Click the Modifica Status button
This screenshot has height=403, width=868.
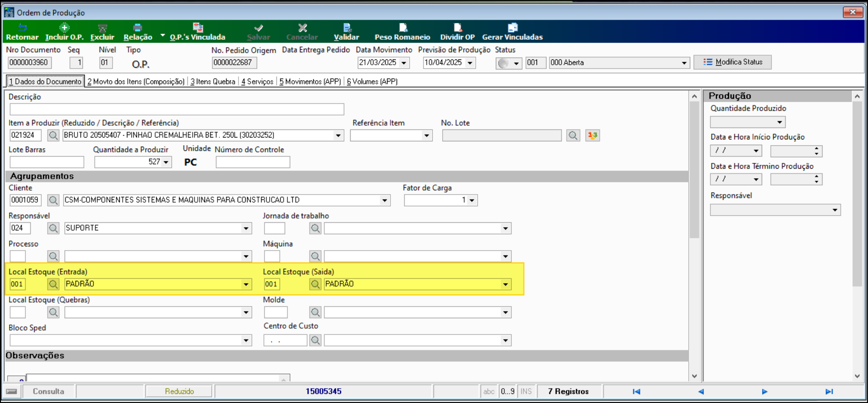[x=732, y=62]
